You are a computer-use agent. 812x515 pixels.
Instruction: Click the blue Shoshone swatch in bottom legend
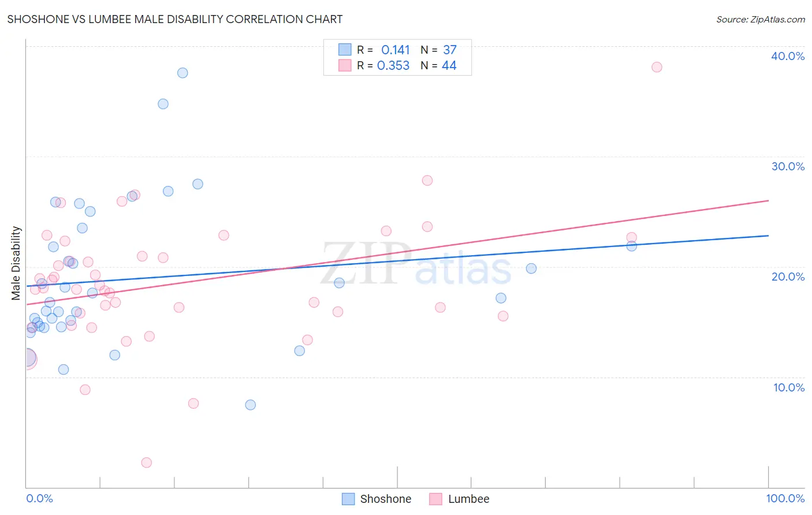(x=348, y=499)
